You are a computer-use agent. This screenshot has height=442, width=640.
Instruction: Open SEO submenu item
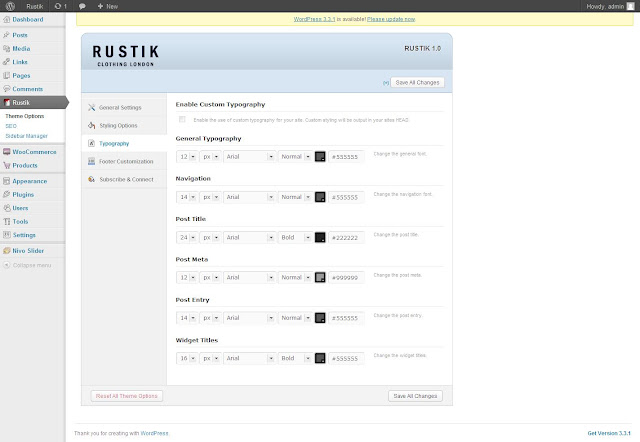click(x=11, y=126)
